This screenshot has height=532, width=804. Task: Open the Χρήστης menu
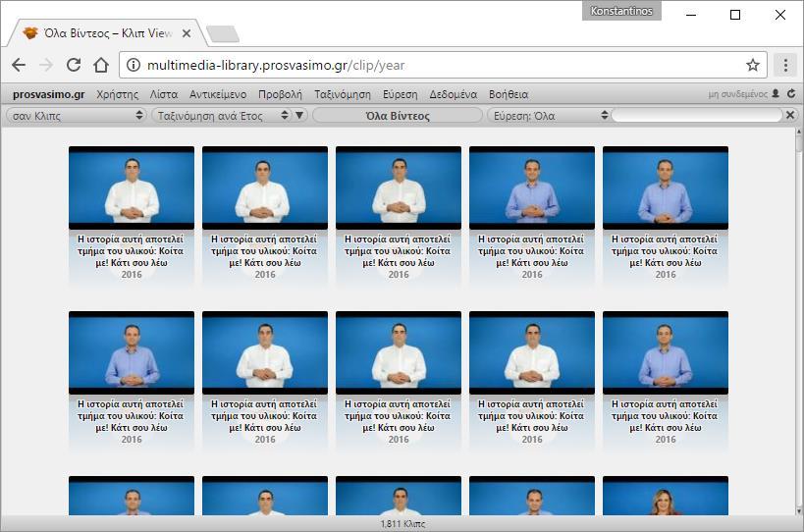(x=118, y=94)
